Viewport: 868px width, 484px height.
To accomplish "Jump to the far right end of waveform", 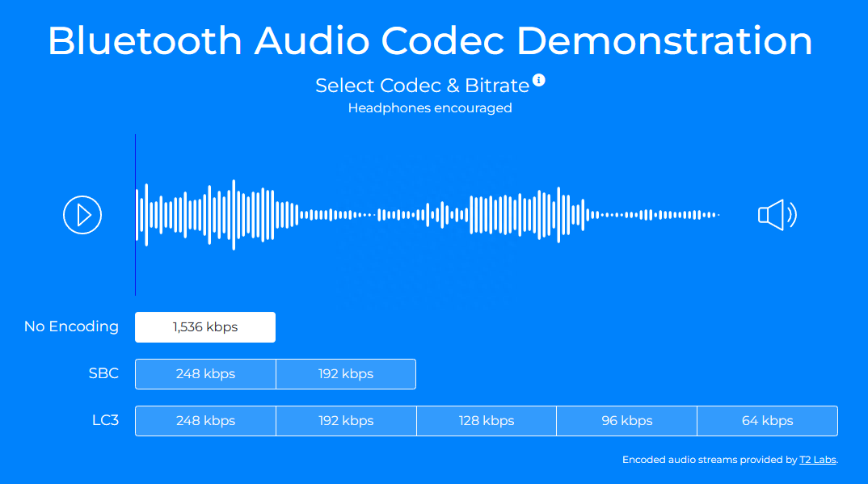I will click(x=717, y=215).
